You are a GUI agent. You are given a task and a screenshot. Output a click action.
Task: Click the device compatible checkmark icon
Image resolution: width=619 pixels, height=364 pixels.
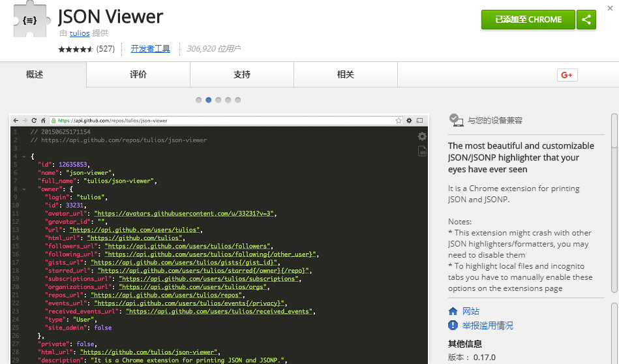pyautogui.click(x=457, y=120)
